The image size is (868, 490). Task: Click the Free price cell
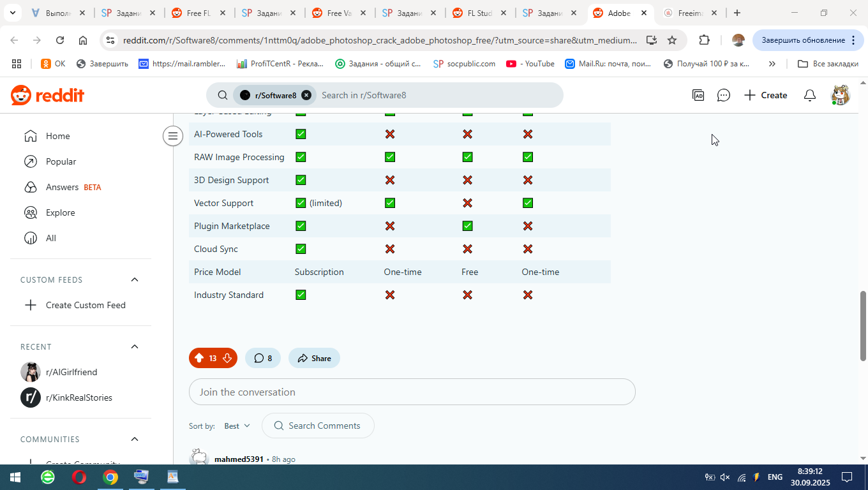point(470,272)
